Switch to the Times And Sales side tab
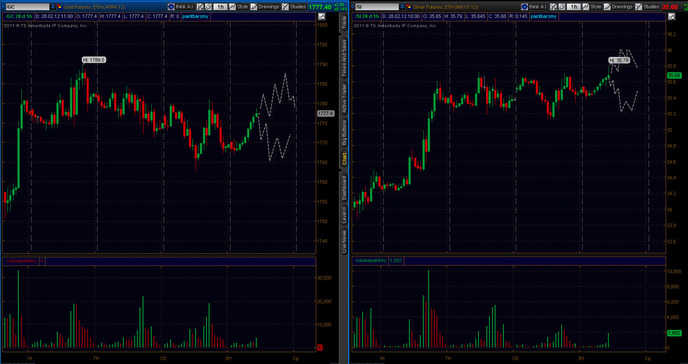Image resolution: width=688 pixels, height=364 pixels. [x=344, y=58]
